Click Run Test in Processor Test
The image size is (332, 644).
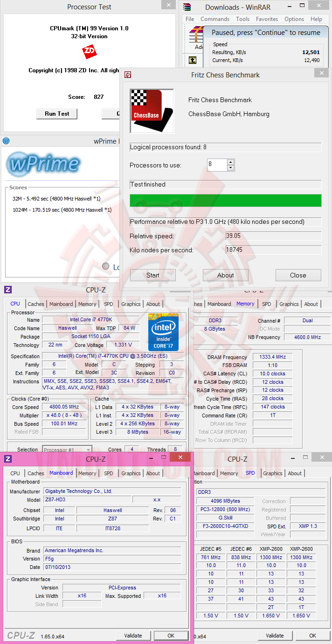57,114
